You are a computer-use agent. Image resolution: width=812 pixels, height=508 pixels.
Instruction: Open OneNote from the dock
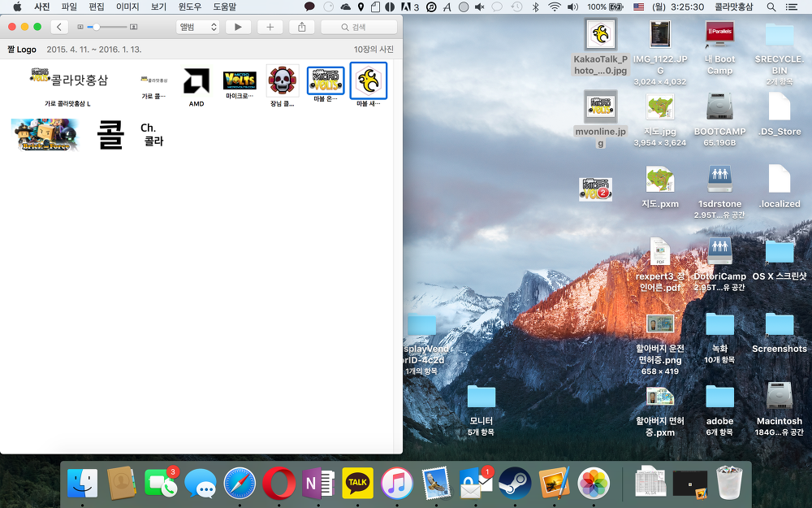click(x=318, y=483)
